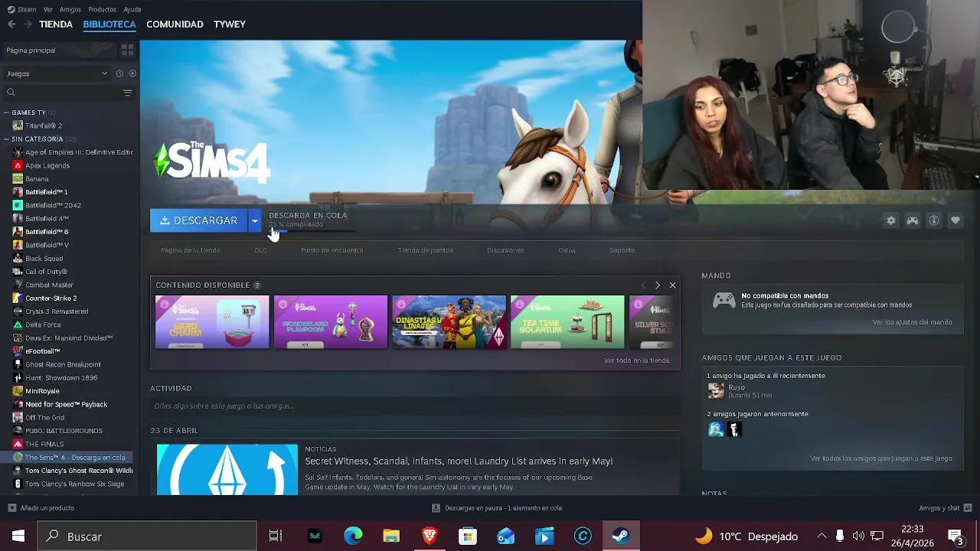Open the Ayuda menu
Viewport: 980px width, 551px height.
pos(132,9)
